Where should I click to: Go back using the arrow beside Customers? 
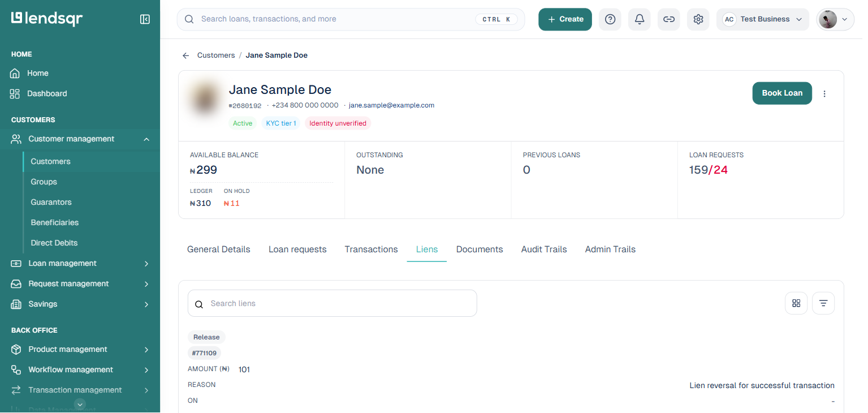[185, 55]
